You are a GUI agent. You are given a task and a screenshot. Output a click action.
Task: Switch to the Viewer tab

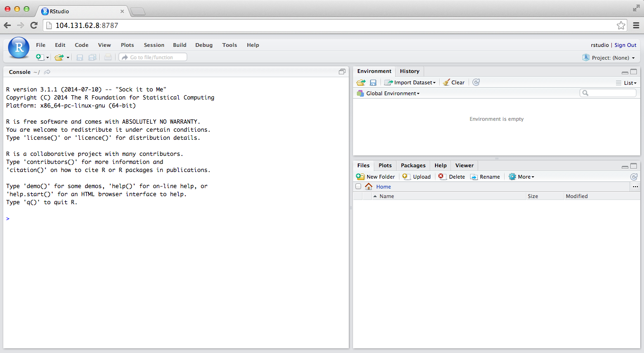click(x=464, y=165)
